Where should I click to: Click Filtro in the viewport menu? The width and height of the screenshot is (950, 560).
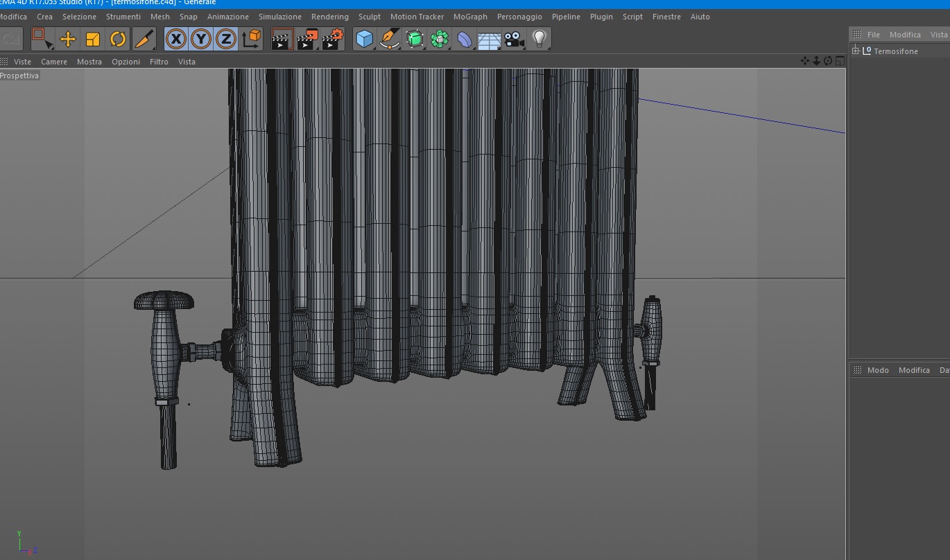(x=159, y=62)
